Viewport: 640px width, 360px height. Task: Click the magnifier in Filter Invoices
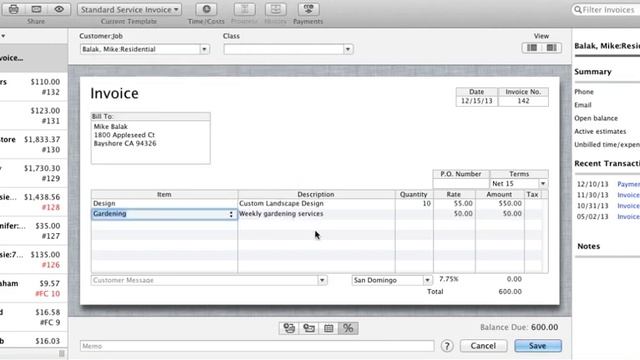[578, 9]
